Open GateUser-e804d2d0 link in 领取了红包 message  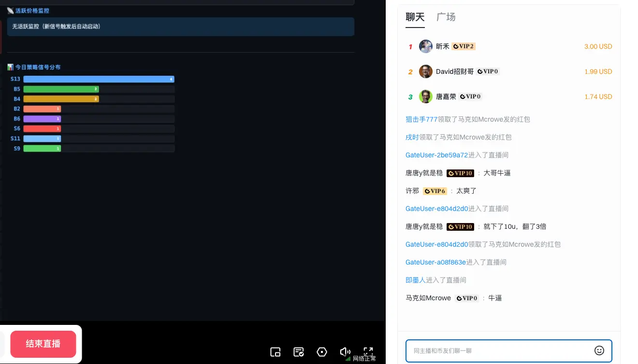click(x=437, y=244)
